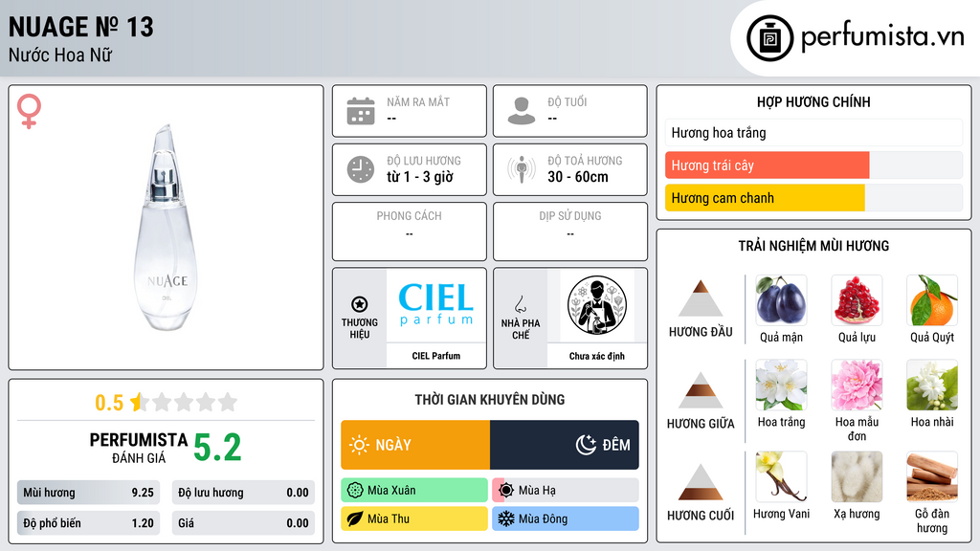Click the star badge icon above Thương Hiệu
This screenshot has width=980, height=551.
360,304
